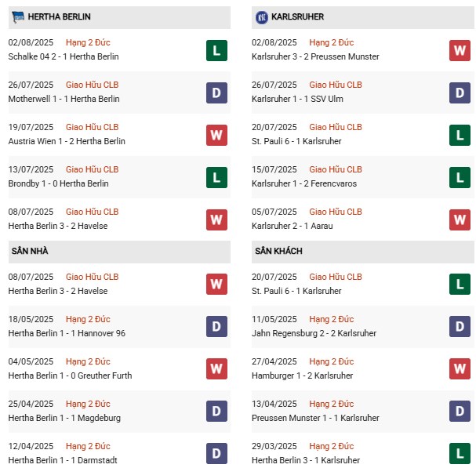Image resolution: width=476 pixels, height=468 pixels.
Task: Click Giao Hữu CLB label dated 26/07/2025 Motherwell
Action: (x=92, y=85)
